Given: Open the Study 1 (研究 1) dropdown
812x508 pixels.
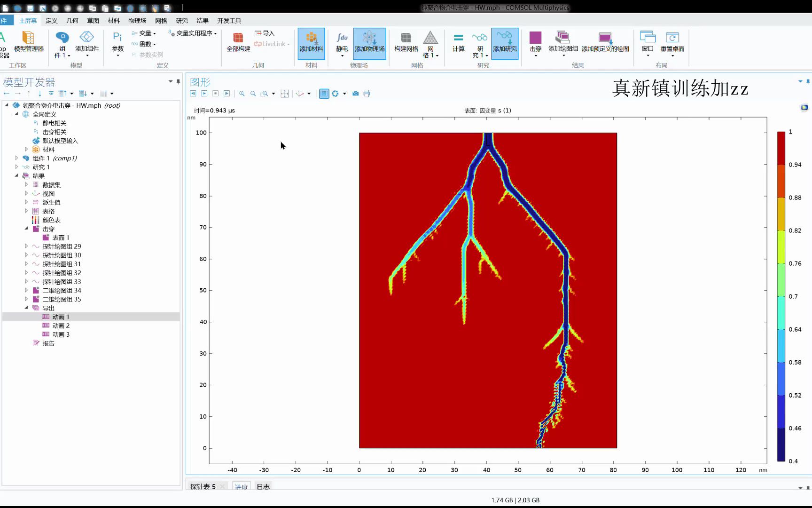Looking at the screenshot, I should [480, 44].
